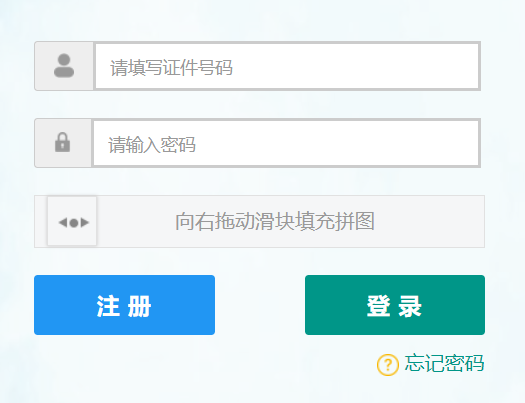Focus the 请填写证件号码 ID number field
525x403 pixels.
pos(287,66)
